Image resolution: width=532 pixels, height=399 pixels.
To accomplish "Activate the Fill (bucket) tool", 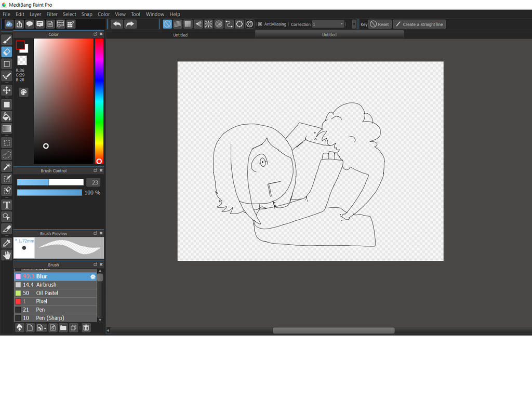I will click(x=7, y=116).
